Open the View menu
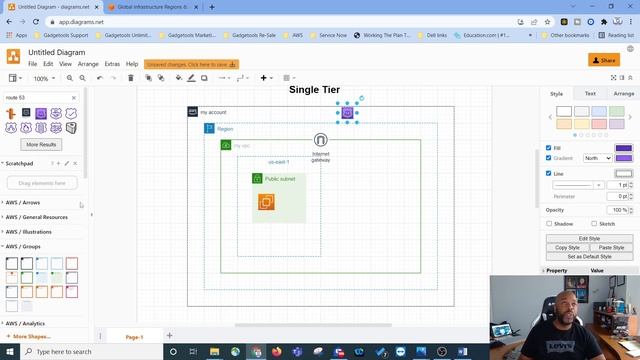The image size is (640, 360). [x=65, y=64]
